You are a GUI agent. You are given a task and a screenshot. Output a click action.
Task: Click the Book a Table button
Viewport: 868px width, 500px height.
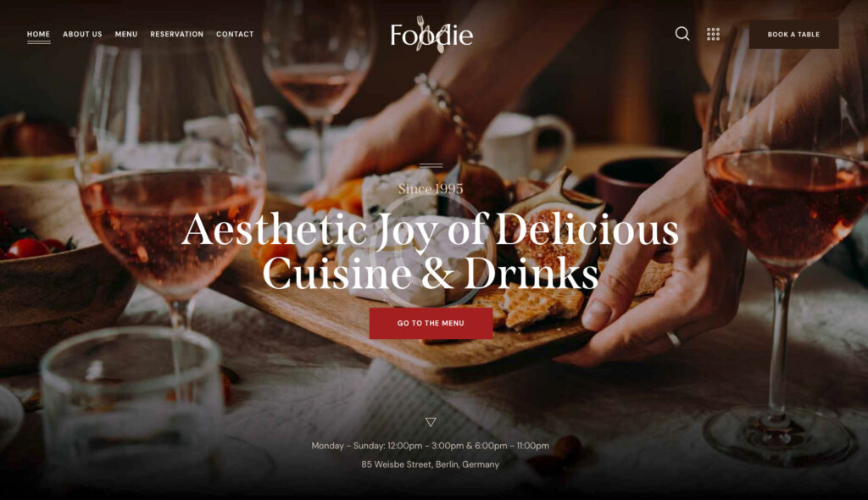[x=793, y=35]
